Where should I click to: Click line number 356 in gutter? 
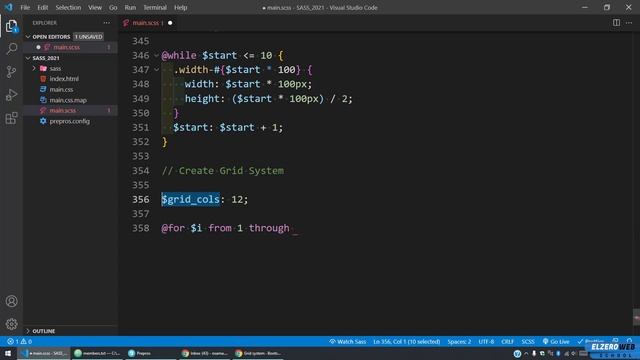[x=141, y=200]
